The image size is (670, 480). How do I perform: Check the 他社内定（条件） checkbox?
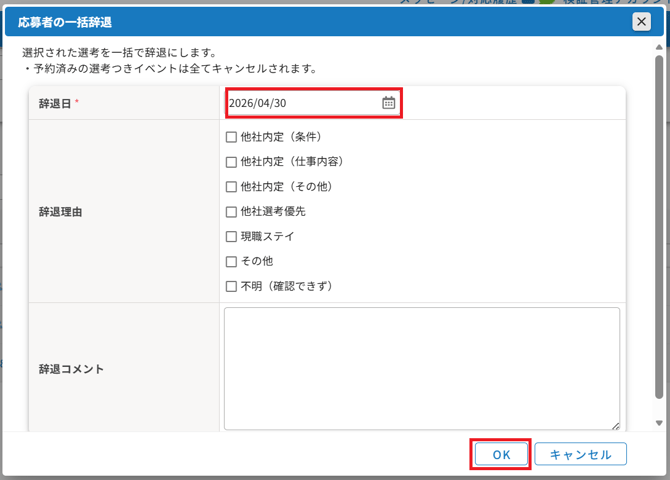point(231,137)
